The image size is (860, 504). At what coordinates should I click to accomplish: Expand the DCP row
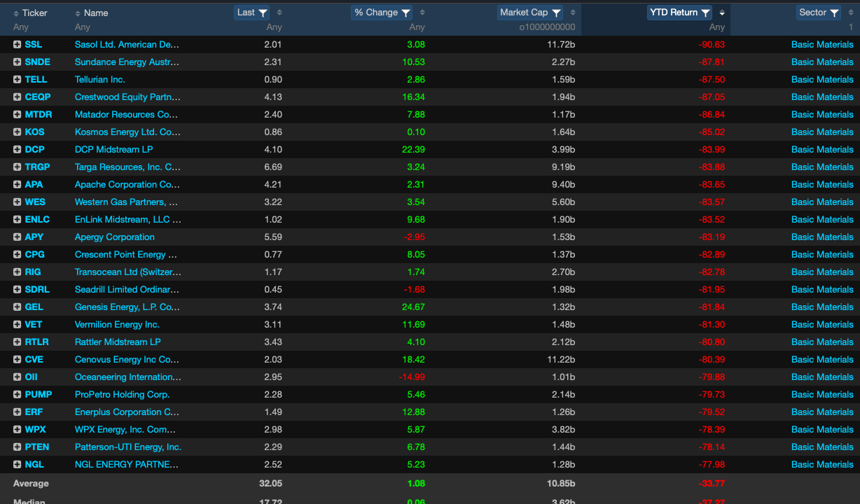coord(18,149)
